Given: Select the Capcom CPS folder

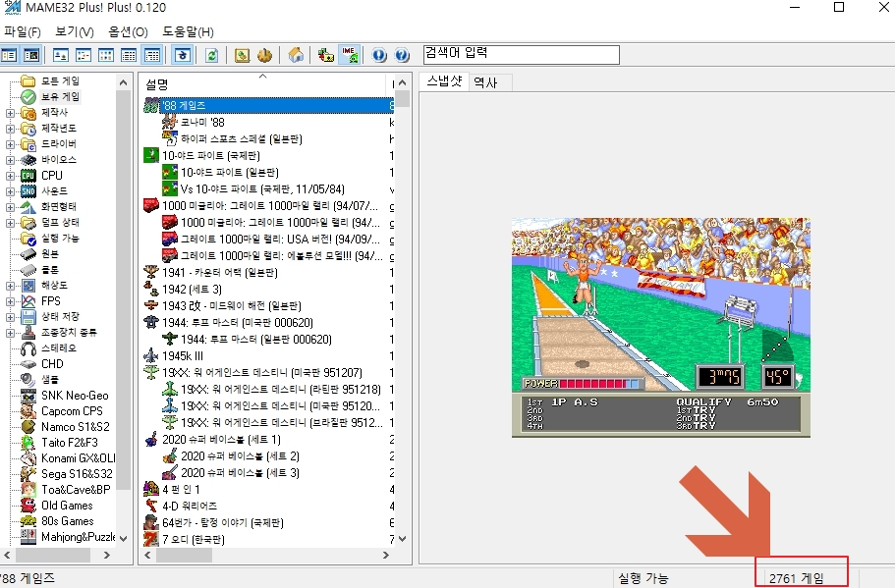Looking at the screenshot, I should click(72, 411).
